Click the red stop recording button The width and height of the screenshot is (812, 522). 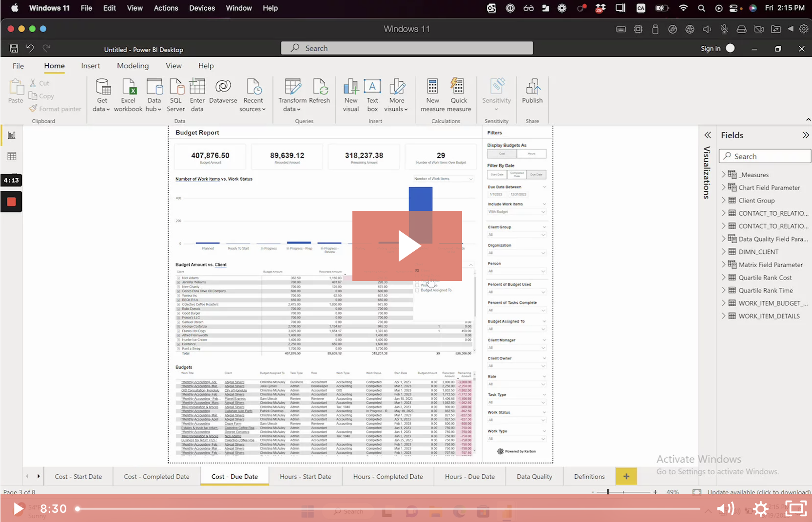tap(11, 202)
